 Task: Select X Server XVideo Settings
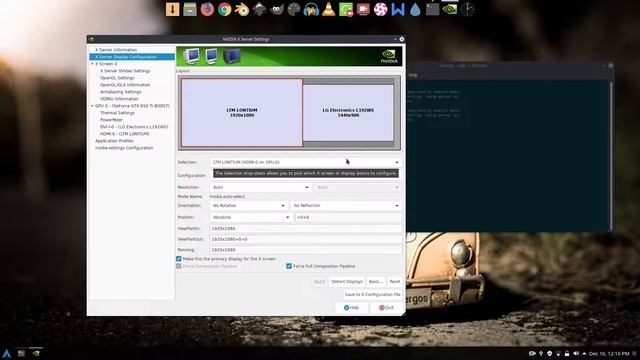click(x=125, y=71)
